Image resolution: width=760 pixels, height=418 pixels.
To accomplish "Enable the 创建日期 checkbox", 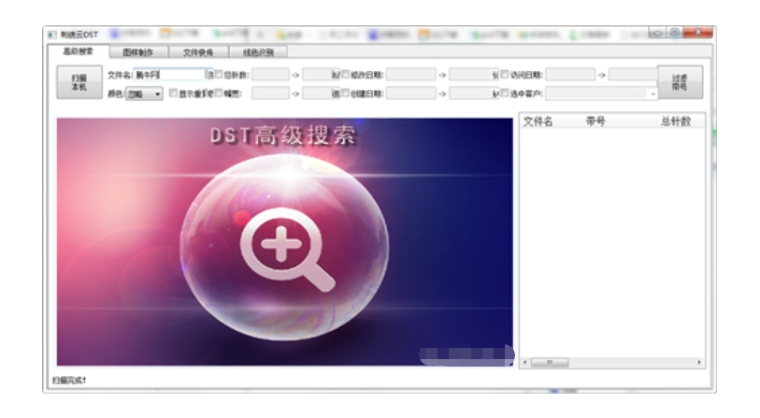I will [x=346, y=94].
